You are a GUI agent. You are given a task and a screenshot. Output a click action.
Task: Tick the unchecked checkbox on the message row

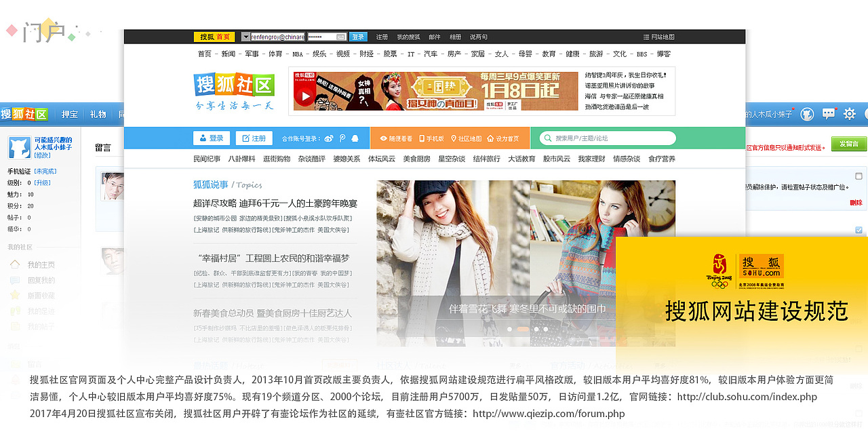859,176
